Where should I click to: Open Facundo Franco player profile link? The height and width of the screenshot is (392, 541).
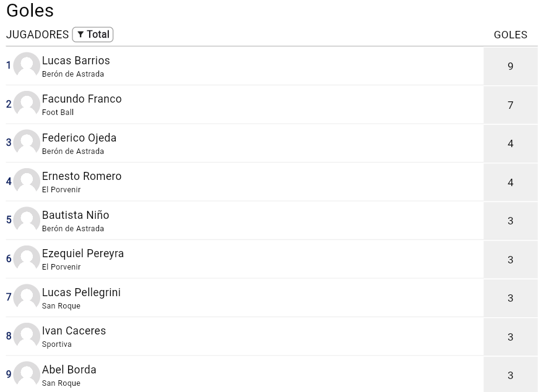(x=82, y=99)
